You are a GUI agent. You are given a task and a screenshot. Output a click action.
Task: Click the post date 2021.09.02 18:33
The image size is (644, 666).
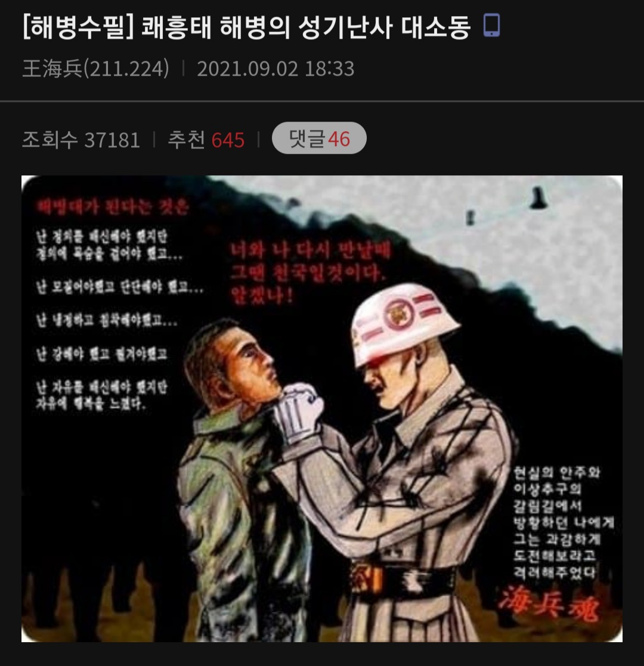[x=275, y=69]
